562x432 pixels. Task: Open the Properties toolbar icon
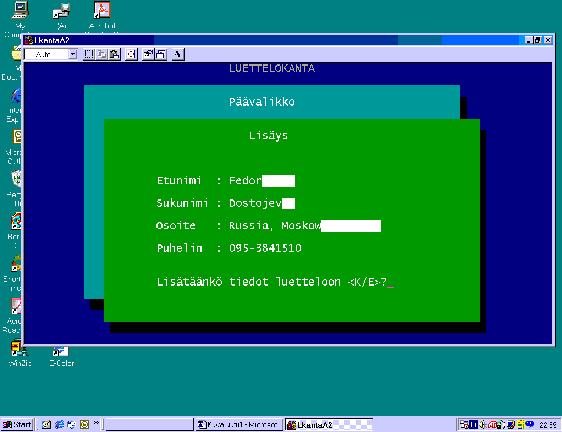pyautogui.click(x=148, y=54)
